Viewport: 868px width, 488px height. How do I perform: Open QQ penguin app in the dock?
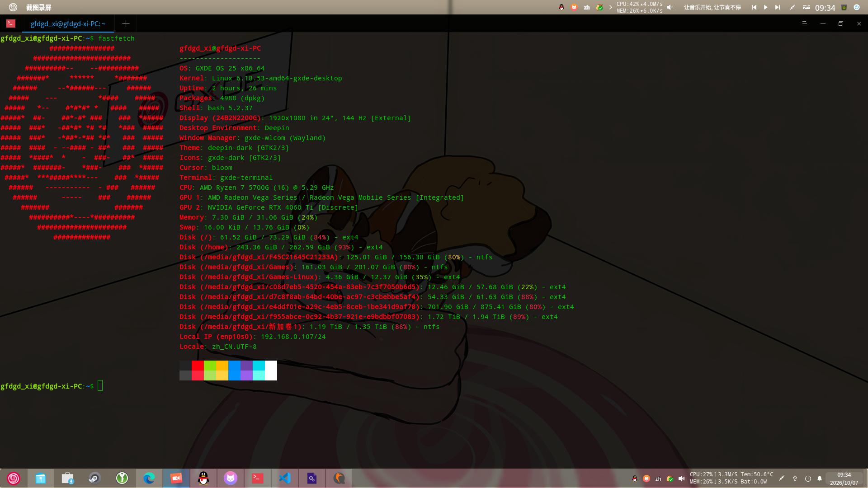coord(203,478)
